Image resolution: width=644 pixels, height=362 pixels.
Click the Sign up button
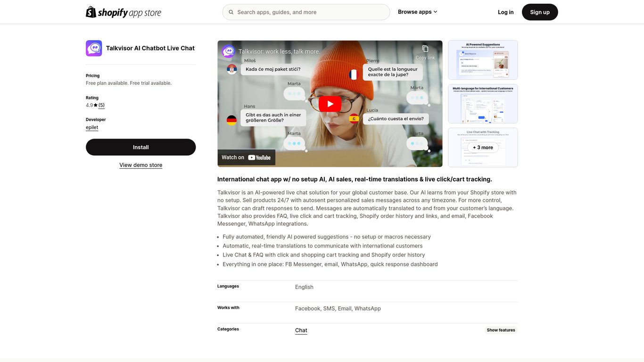coord(540,12)
